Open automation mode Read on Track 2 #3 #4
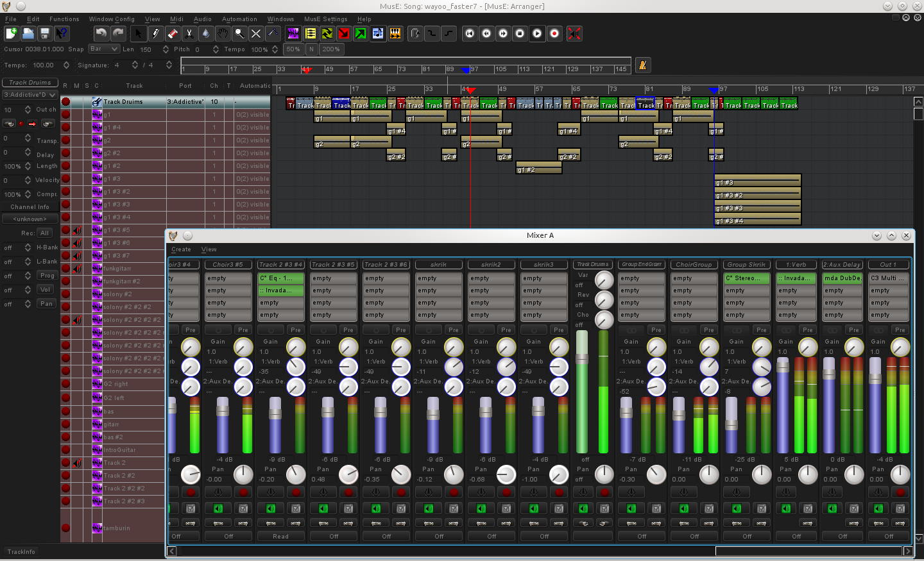This screenshot has width=924, height=561. click(280, 537)
